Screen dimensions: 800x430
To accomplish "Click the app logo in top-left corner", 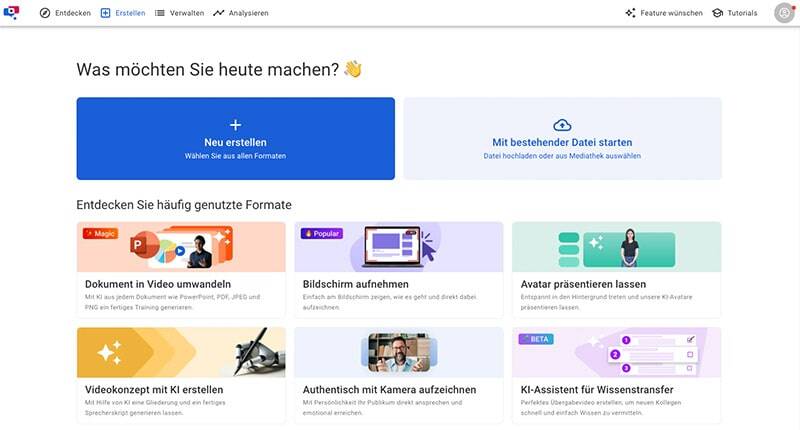I will [11, 12].
